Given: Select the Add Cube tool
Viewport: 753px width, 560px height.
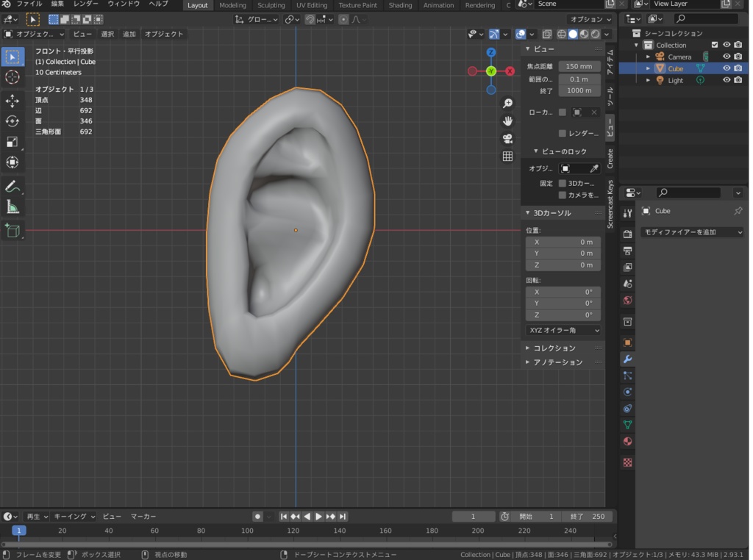Looking at the screenshot, I should pyautogui.click(x=13, y=231).
